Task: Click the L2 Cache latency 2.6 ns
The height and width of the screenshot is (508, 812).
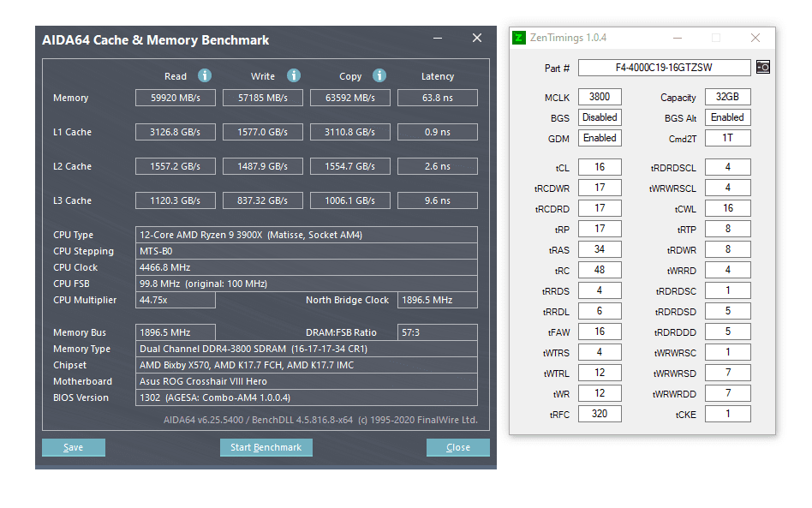Action: click(x=438, y=166)
